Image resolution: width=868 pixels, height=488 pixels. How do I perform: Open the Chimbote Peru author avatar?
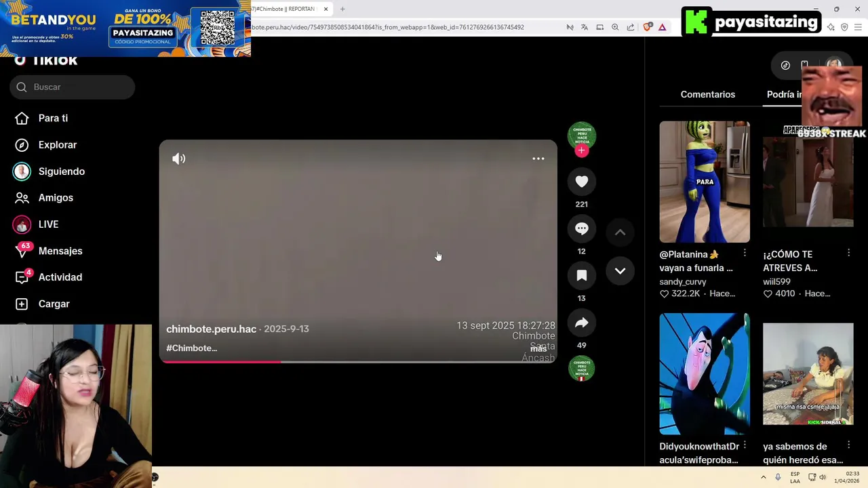tap(581, 135)
